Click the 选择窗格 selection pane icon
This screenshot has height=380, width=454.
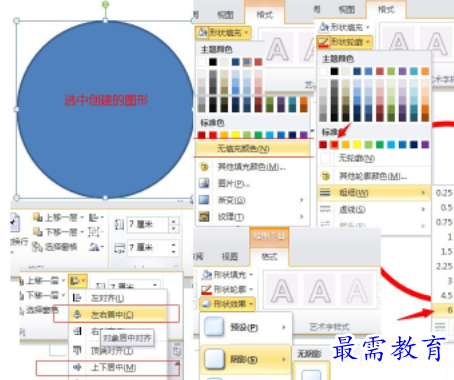tap(37, 247)
